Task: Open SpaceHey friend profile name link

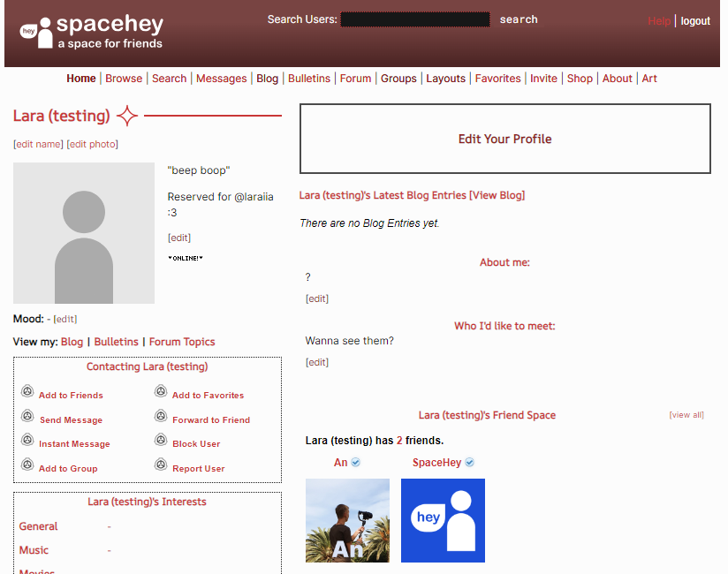Action: pos(437,463)
